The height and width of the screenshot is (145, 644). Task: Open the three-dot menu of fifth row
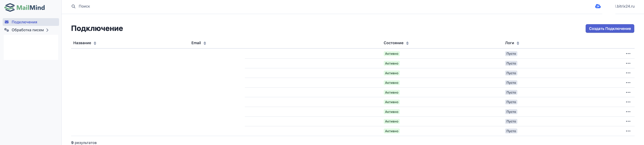coord(628,92)
